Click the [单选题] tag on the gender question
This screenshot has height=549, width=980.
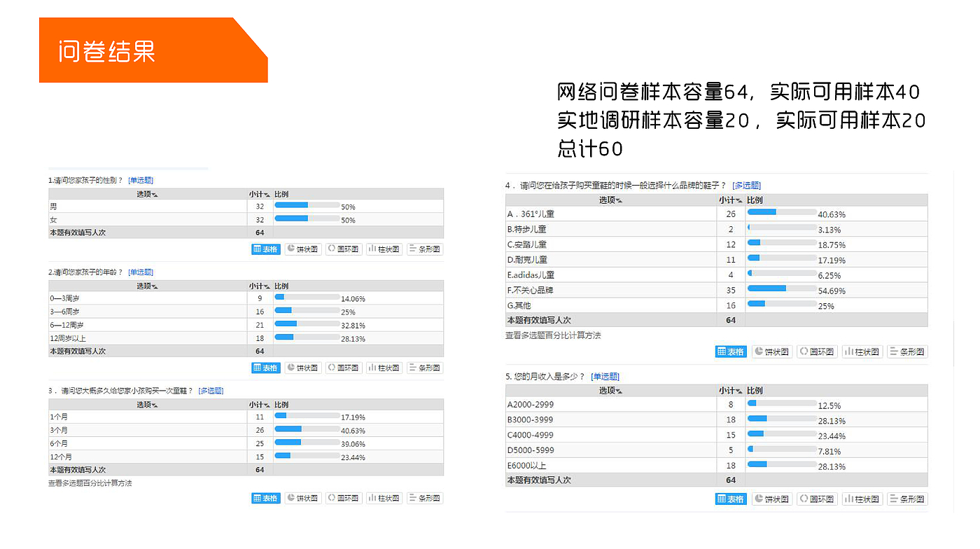point(141,181)
